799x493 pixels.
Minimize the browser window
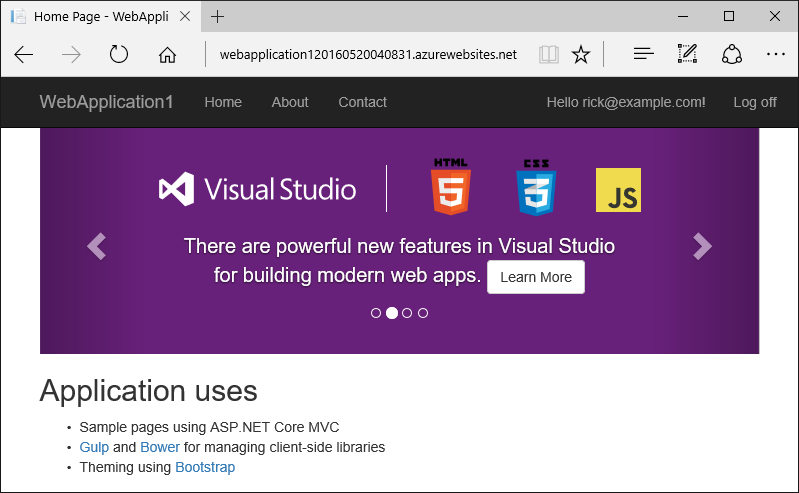pyautogui.click(x=683, y=16)
